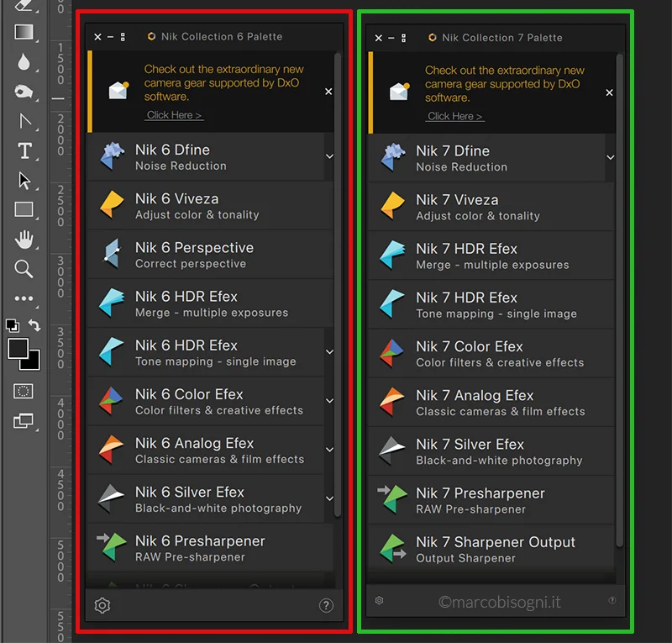Image resolution: width=672 pixels, height=643 pixels.
Task: Toggle Quick Mask mode
Action: [24, 391]
